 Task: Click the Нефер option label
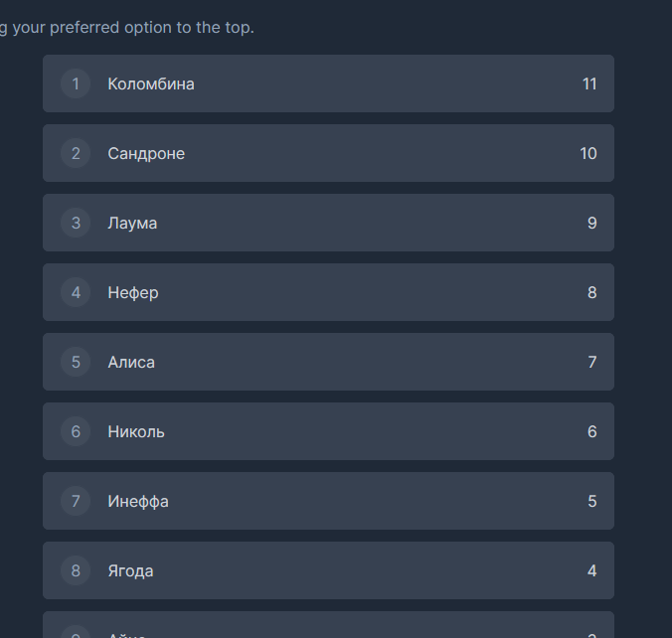133,292
